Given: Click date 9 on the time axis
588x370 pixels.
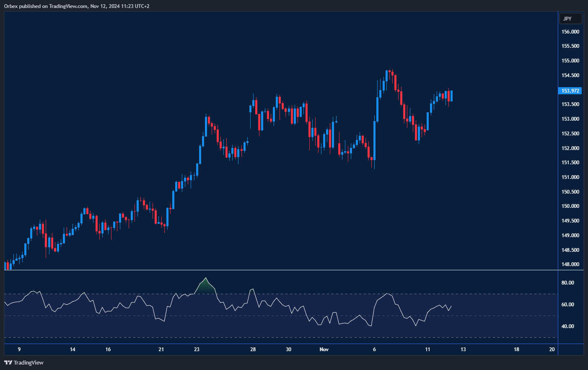Looking at the screenshot, I should pyautogui.click(x=19, y=349).
